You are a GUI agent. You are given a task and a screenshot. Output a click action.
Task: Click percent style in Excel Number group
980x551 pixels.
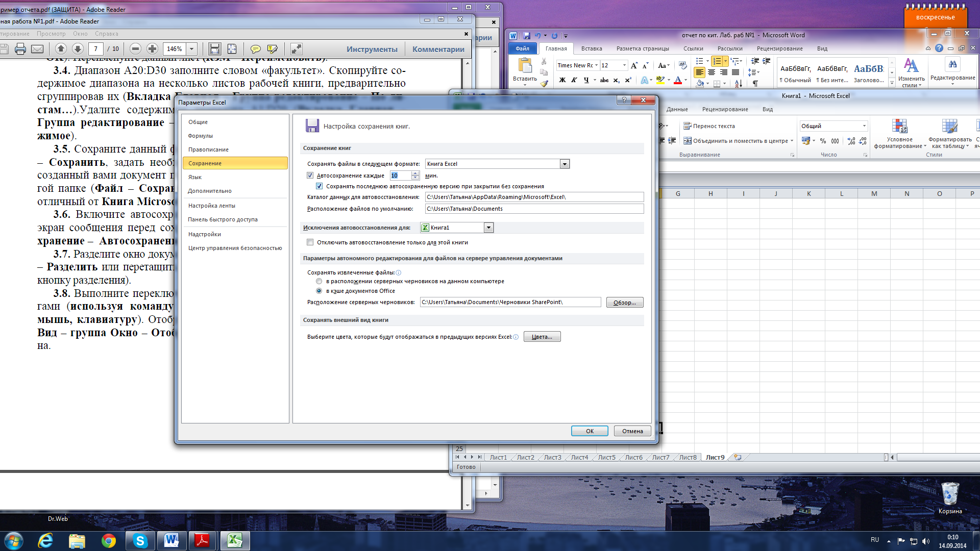point(823,141)
